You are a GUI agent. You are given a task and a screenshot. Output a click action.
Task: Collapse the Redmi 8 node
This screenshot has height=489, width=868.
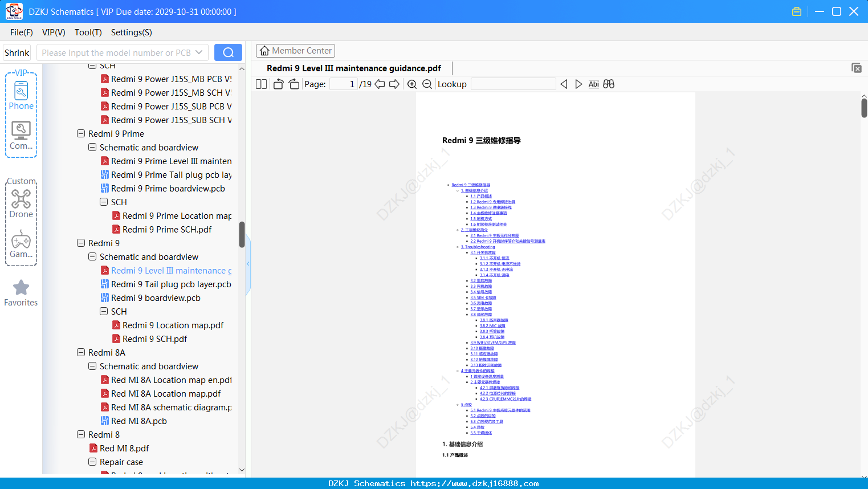81,434
